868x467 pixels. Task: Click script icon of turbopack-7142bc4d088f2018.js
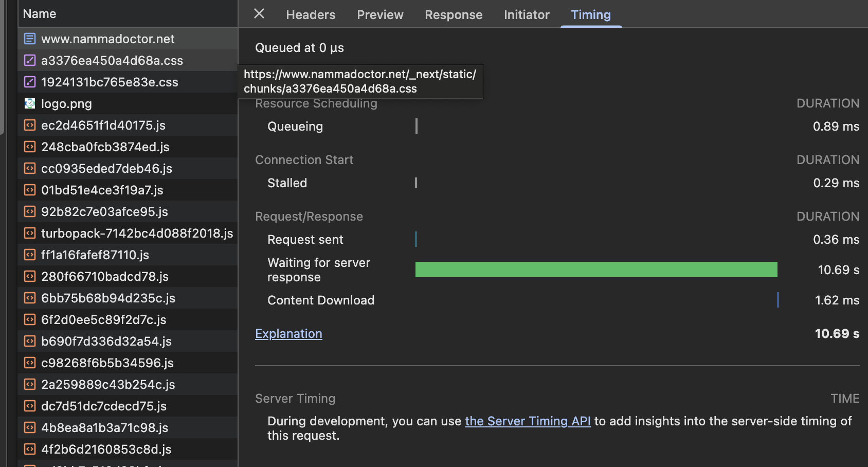click(x=30, y=233)
